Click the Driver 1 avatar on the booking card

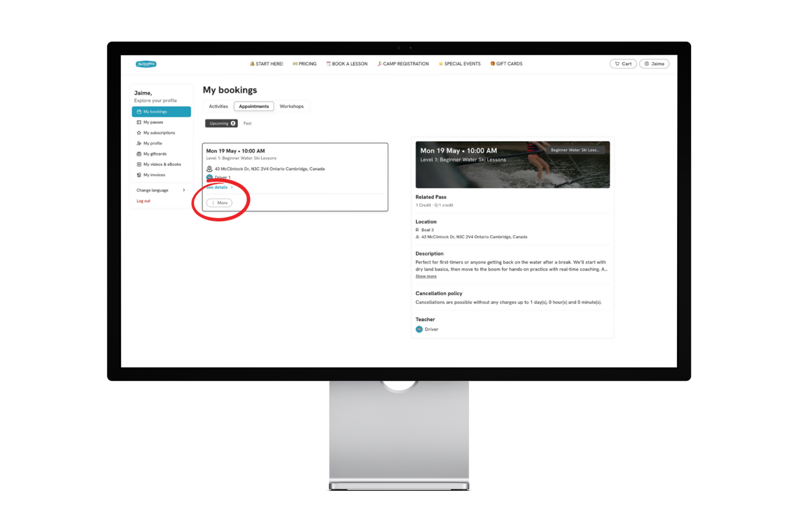click(x=209, y=178)
